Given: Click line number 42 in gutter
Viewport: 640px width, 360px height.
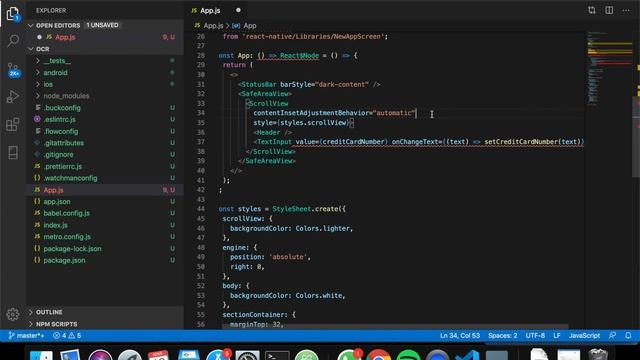Looking at the screenshot, I should 200,190.
